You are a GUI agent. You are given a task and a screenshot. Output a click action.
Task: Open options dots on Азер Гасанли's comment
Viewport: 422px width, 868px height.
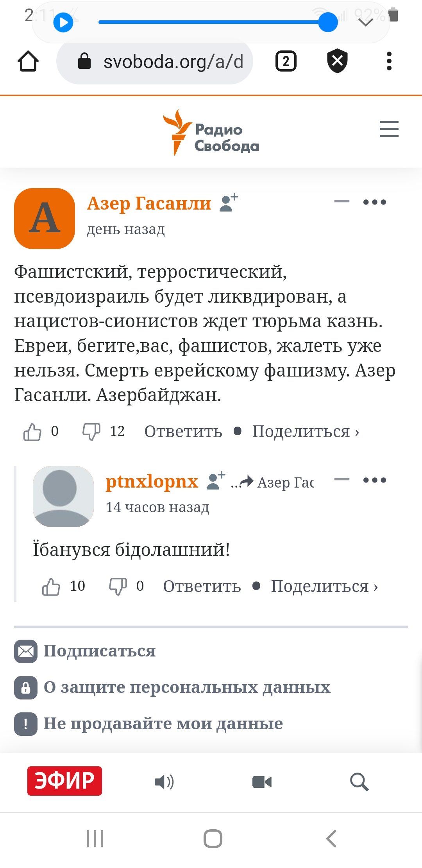point(375,202)
